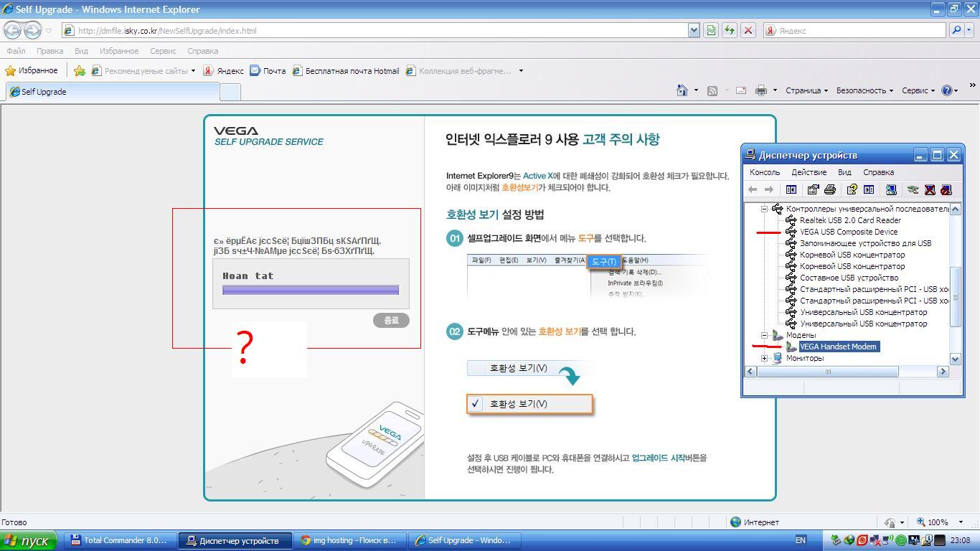Click the Quick Tabs button beside Self Upgrade tab
980x551 pixels.
point(230,92)
